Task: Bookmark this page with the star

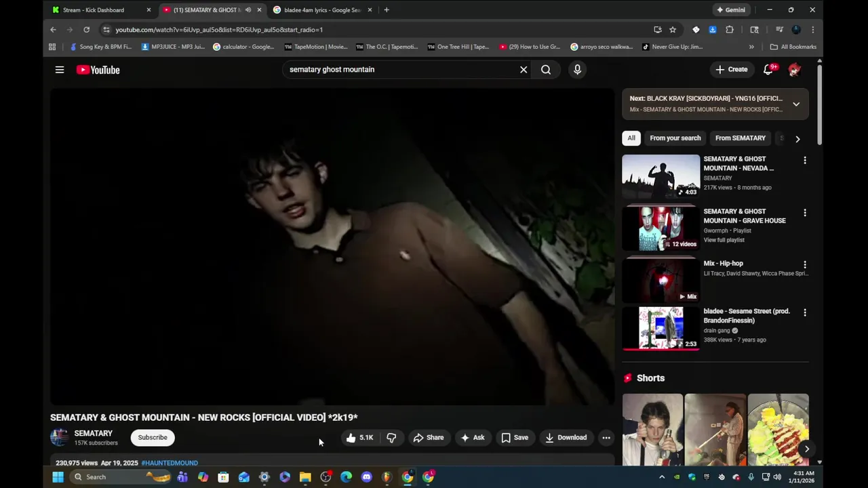Action: tap(673, 30)
